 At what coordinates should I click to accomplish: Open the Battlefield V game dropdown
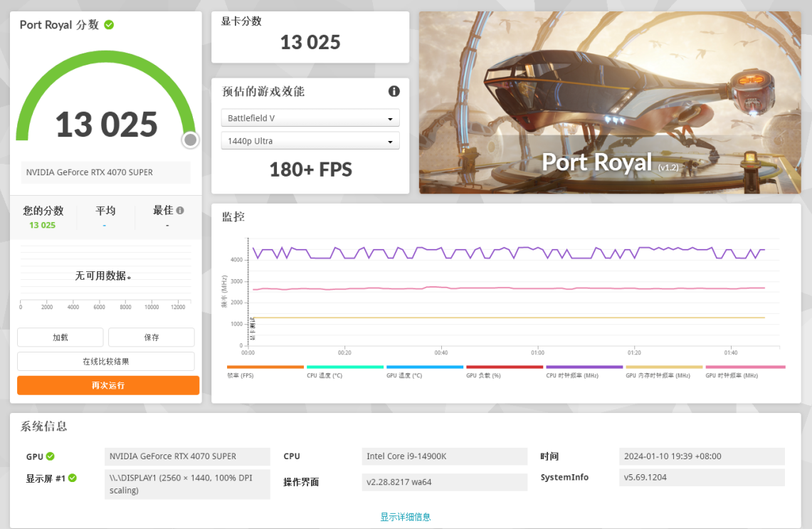coord(310,118)
